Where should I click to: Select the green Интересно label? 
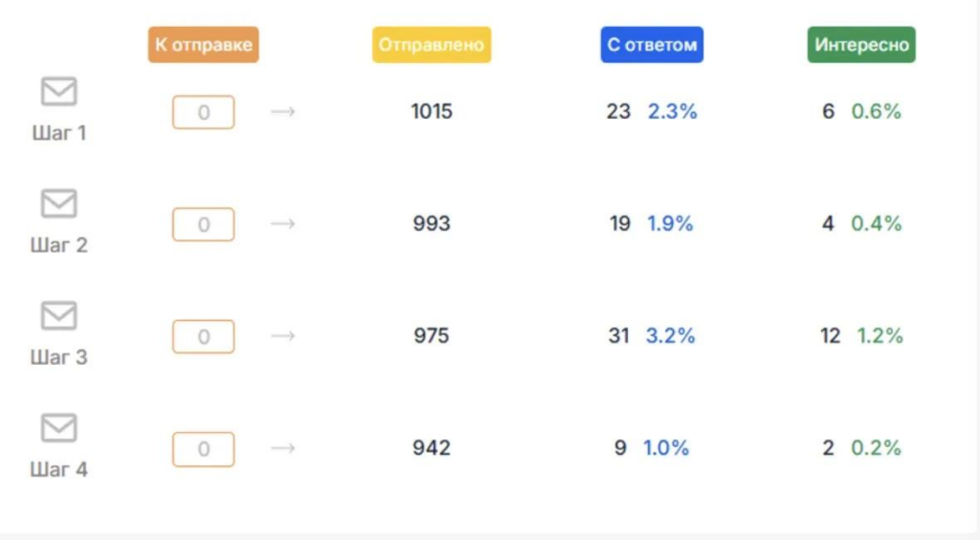point(861,44)
